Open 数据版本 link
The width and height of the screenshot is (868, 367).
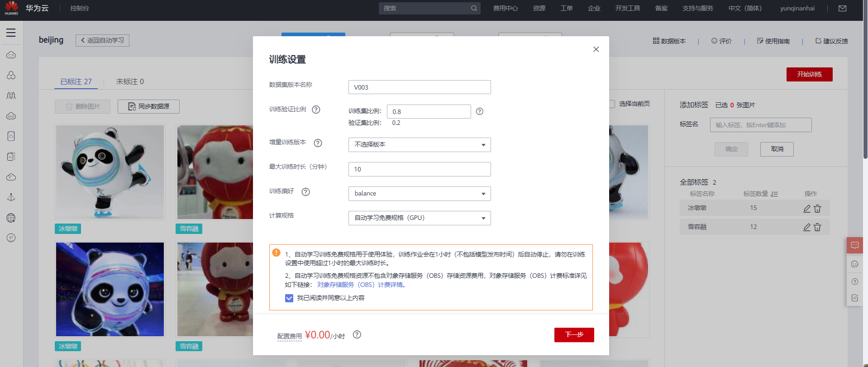[669, 41]
